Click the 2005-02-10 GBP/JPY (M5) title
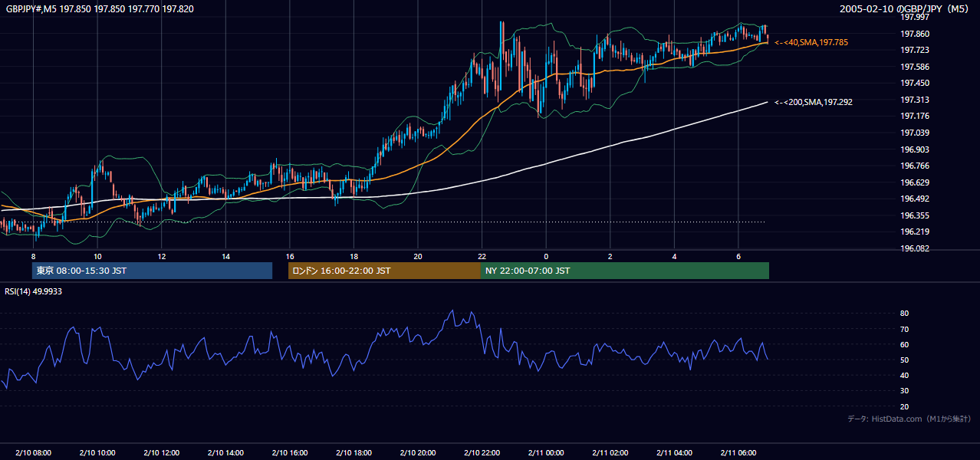The image size is (980, 460). click(x=906, y=9)
